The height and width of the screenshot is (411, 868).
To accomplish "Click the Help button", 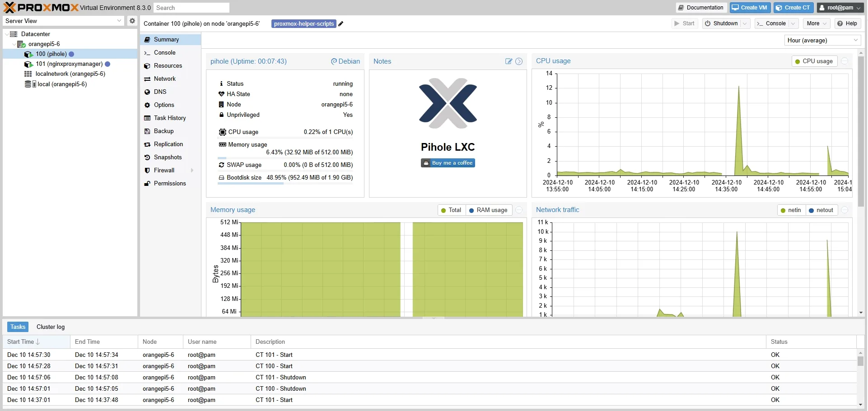I will pos(847,23).
